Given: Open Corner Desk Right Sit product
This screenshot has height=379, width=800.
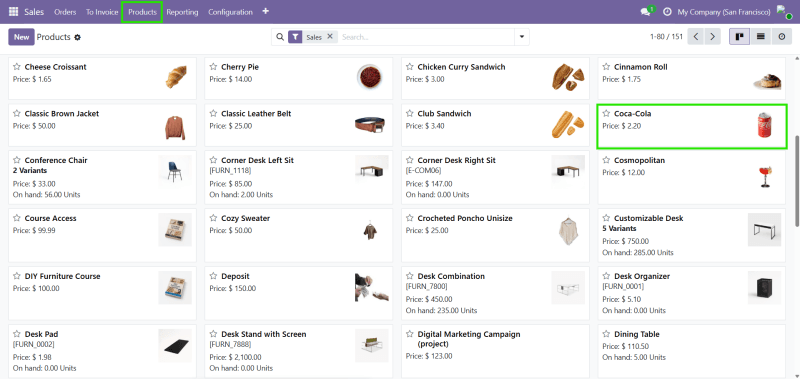Looking at the screenshot, I should (456, 160).
